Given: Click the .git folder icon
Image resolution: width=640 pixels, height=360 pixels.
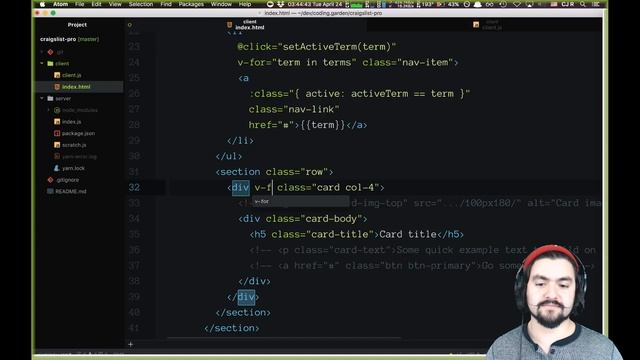Looking at the screenshot, I should [50, 52].
